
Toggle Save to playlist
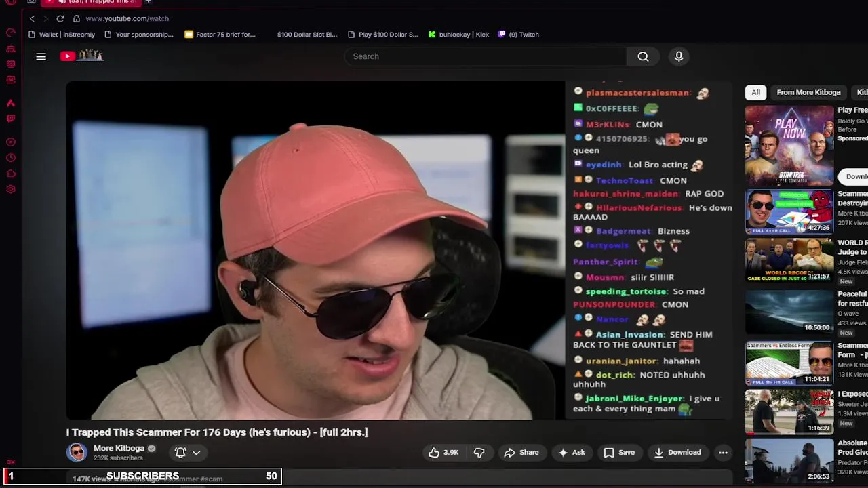point(619,452)
